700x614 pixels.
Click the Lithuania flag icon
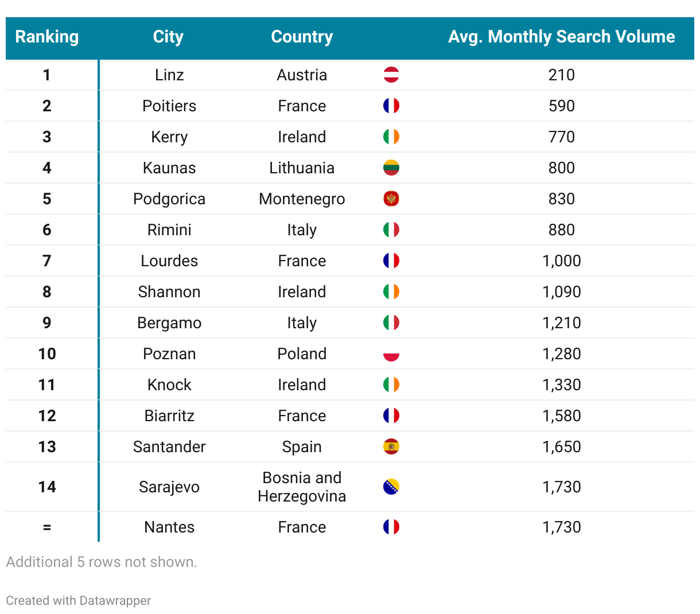pyautogui.click(x=391, y=168)
